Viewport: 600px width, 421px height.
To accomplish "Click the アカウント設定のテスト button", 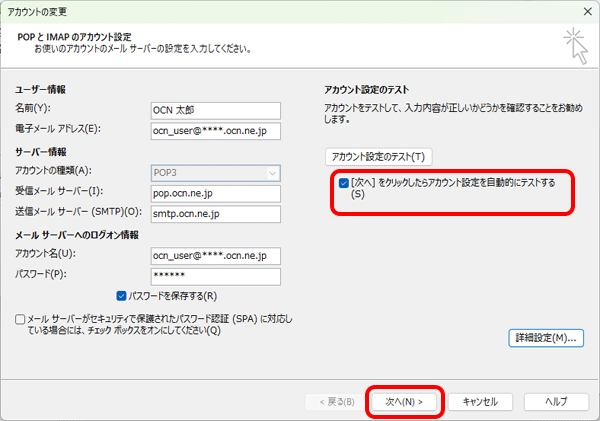I will click(378, 157).
